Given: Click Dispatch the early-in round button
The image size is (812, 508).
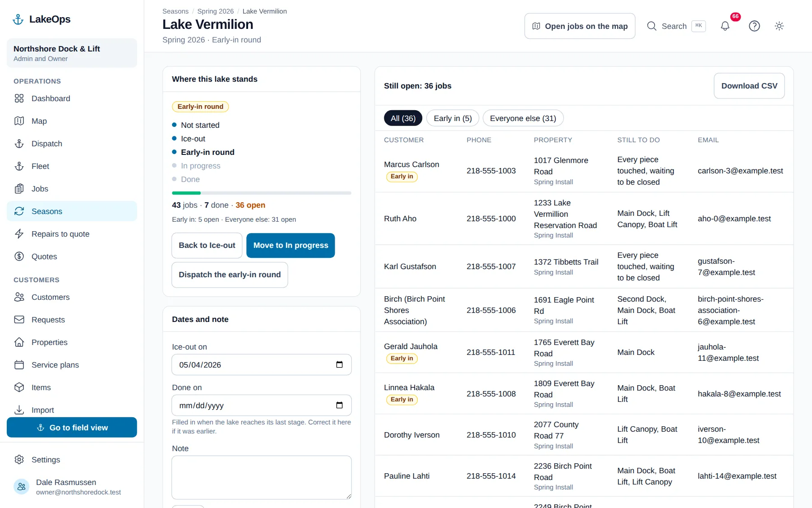Looking at the screenshot, I should coord(230,275).
